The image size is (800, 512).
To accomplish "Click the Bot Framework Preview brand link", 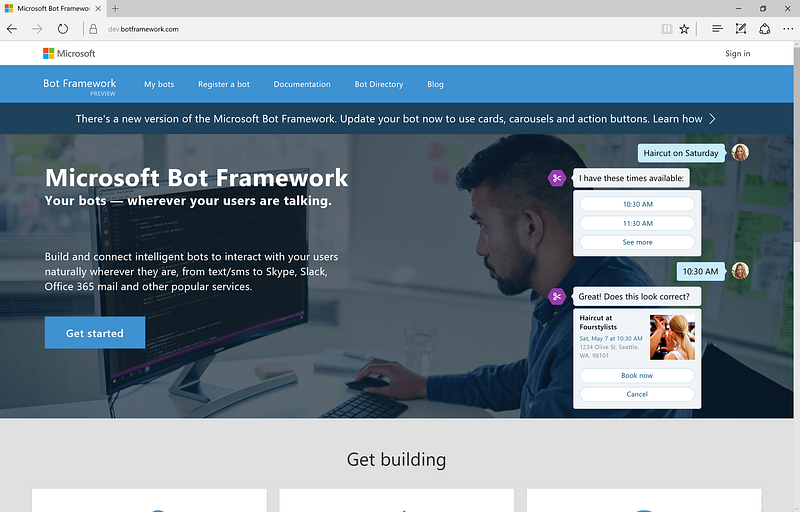I will (x=80, y=86).
